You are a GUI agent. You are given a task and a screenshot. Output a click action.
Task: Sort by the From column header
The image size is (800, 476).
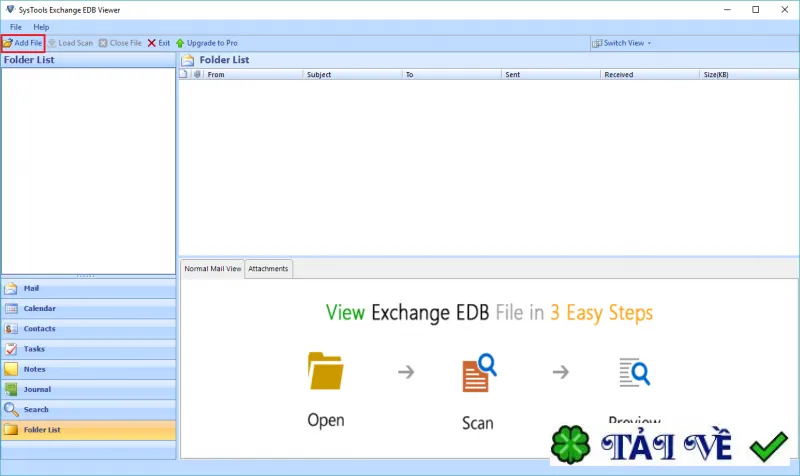(x=253, y=74)
